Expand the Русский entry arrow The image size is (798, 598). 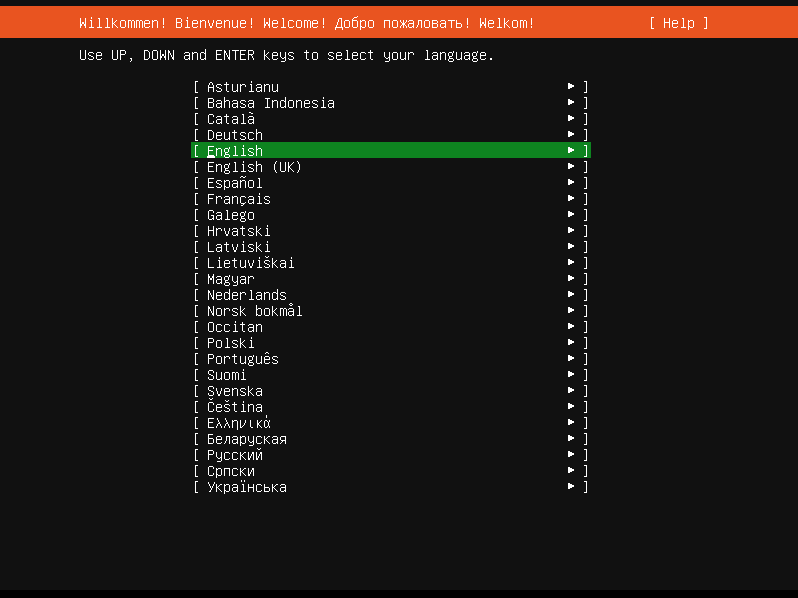pos(571,455)
